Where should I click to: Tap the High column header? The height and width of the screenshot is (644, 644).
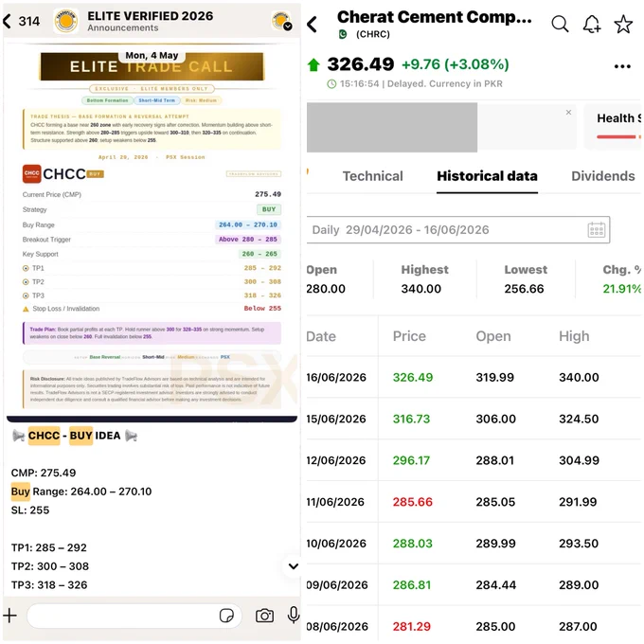[574, 336]
